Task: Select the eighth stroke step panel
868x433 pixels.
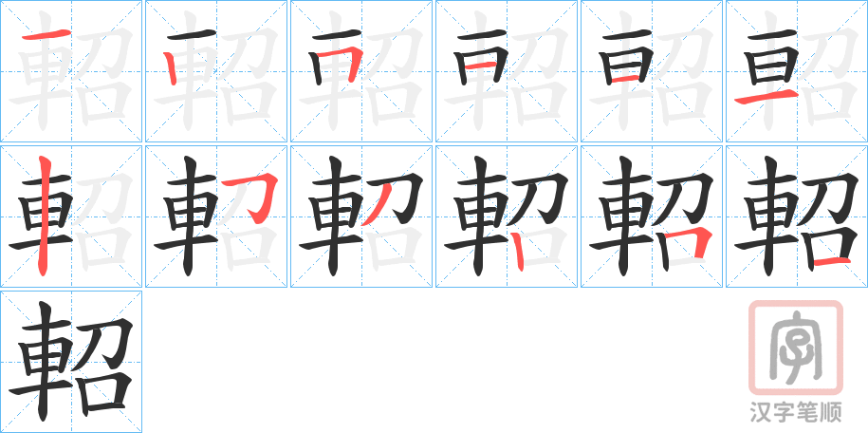Action: [x=216, y=216]
